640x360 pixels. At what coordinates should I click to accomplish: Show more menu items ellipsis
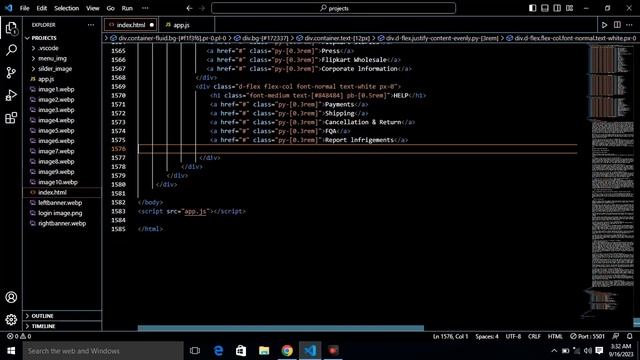point(145,8)
